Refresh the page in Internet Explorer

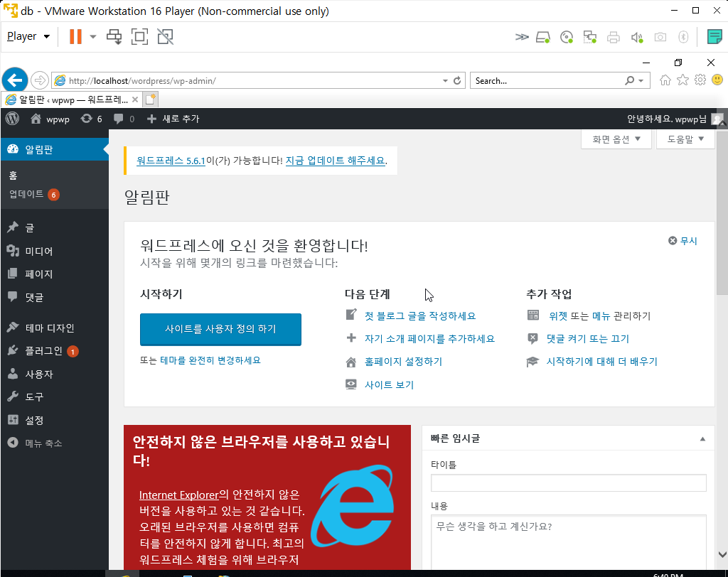pos(457,81)
